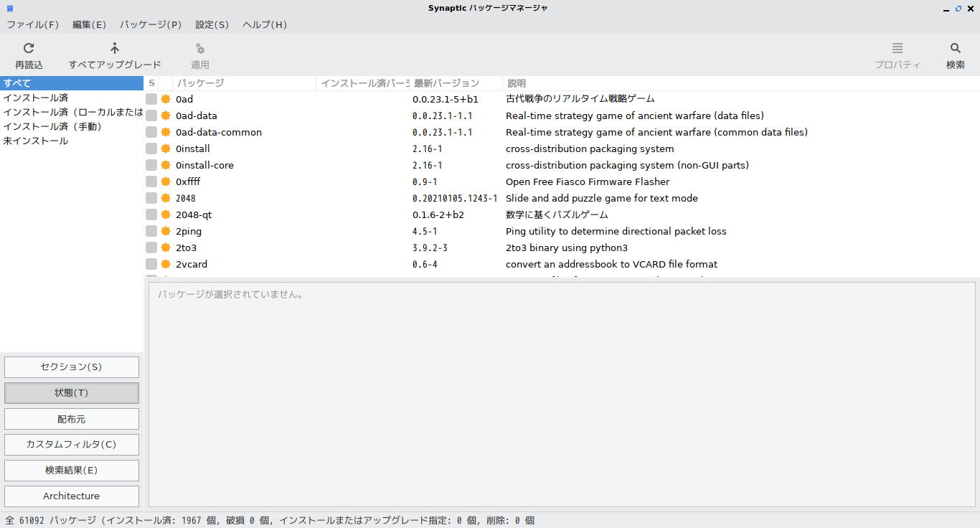The width and height of the screenshot is (980, 528).
Task: Select the 2048-qt package name
Action: point(194,214)
